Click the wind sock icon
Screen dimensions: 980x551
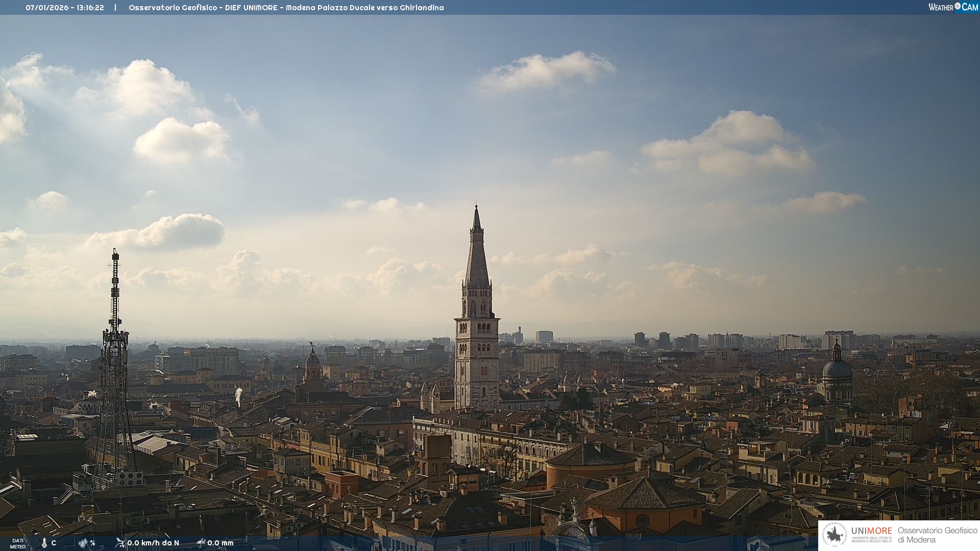[x=120, y=543]
